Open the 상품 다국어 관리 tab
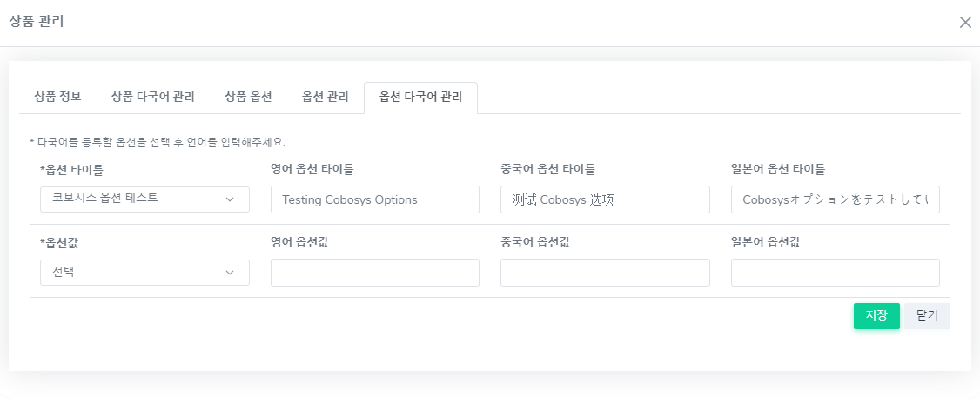This screenshot has width=980, height=399. (152, 97)
